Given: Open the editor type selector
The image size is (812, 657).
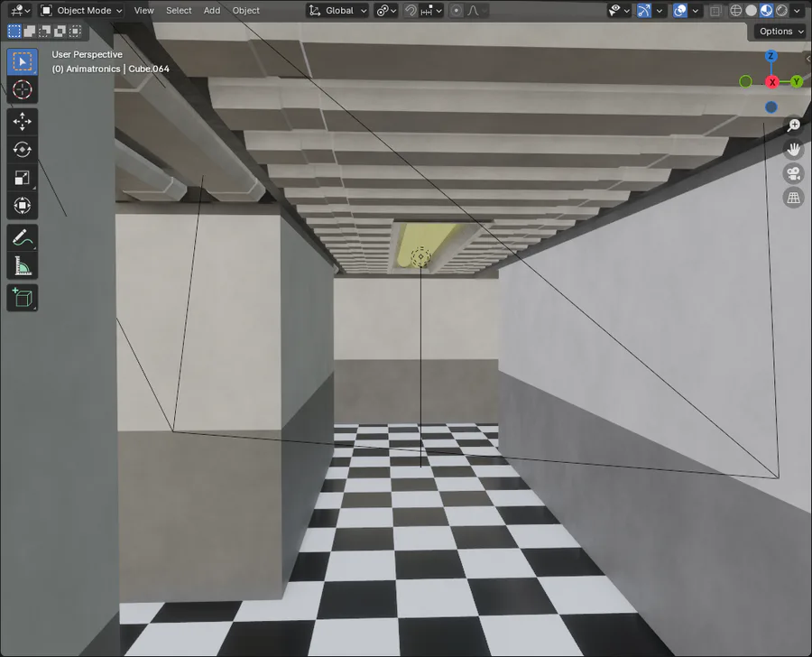Looking at the screenshot, I should coord(21,10).
